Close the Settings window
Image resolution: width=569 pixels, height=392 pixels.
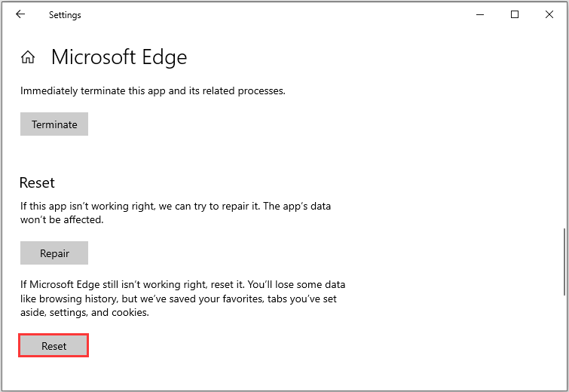(x=549, y=14)
